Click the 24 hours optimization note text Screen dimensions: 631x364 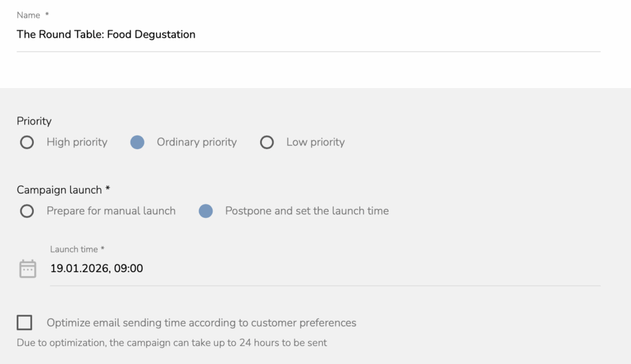(x=172, y=342)
